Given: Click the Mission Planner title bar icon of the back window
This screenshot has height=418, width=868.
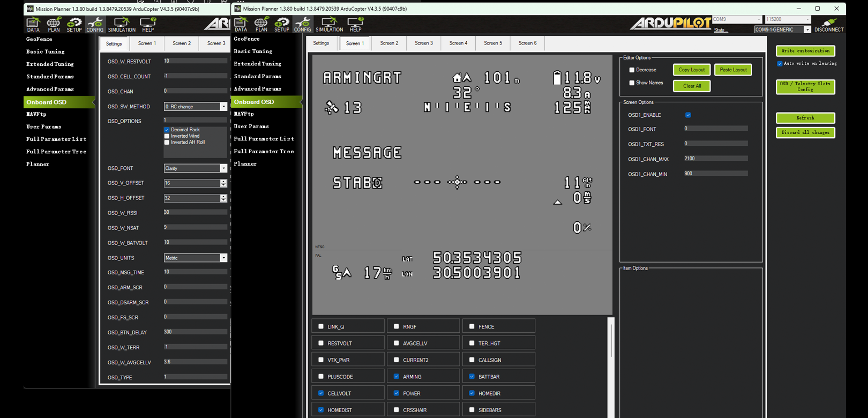Looking at the screenshot, I should click(x=30, y=9).
